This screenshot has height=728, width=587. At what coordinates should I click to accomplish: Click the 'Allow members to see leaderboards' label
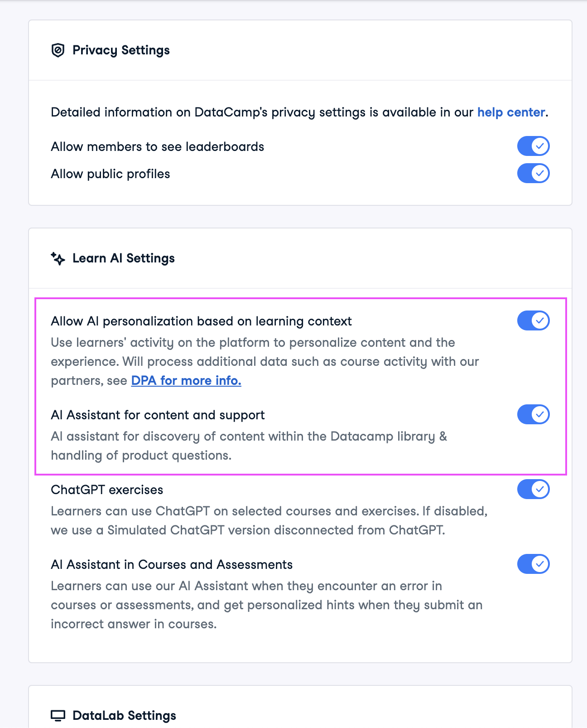[x=157, y=147]
